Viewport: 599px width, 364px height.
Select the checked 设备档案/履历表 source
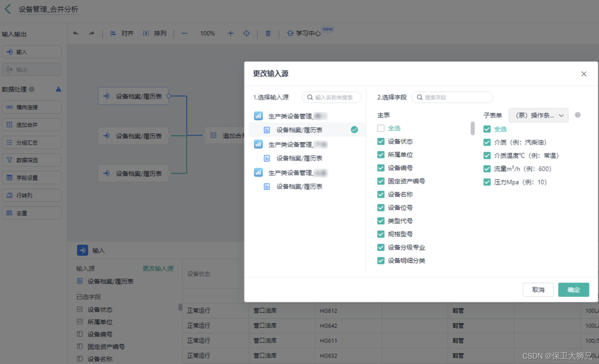(x=307, y=130)
